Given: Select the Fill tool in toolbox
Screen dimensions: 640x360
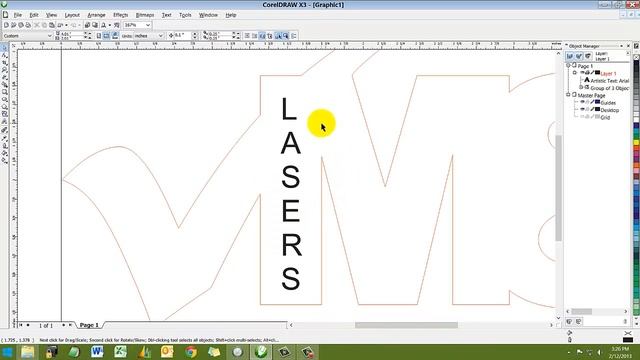Looking at the screenshot, I should (x=4, y=153).
